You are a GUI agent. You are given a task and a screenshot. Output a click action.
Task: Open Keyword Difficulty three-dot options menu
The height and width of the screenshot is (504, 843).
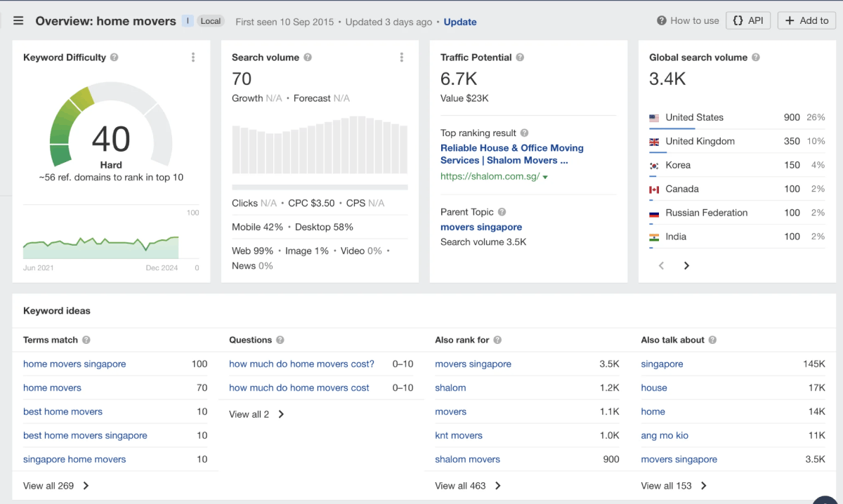[193, 58]
